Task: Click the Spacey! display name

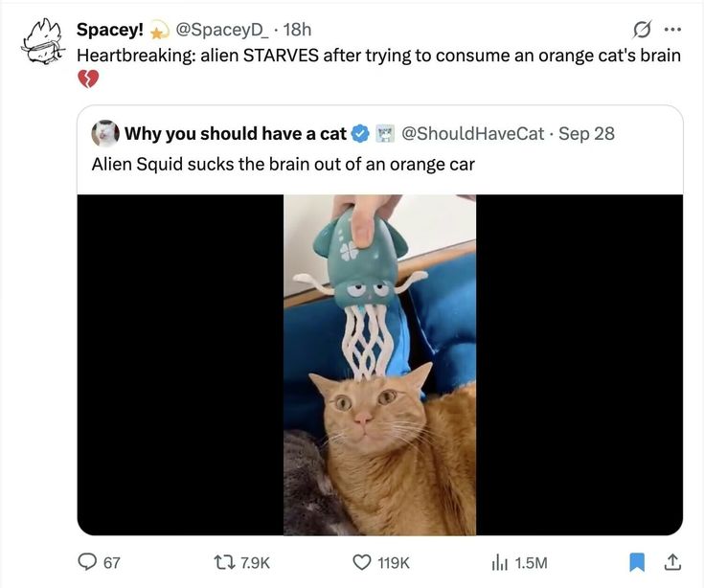Action: 109,30
